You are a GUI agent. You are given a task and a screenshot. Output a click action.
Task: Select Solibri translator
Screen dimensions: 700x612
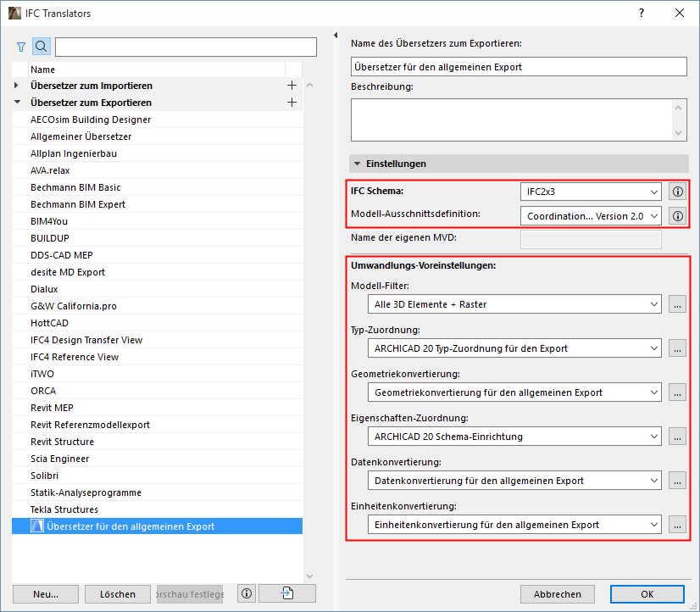point(157,476)
